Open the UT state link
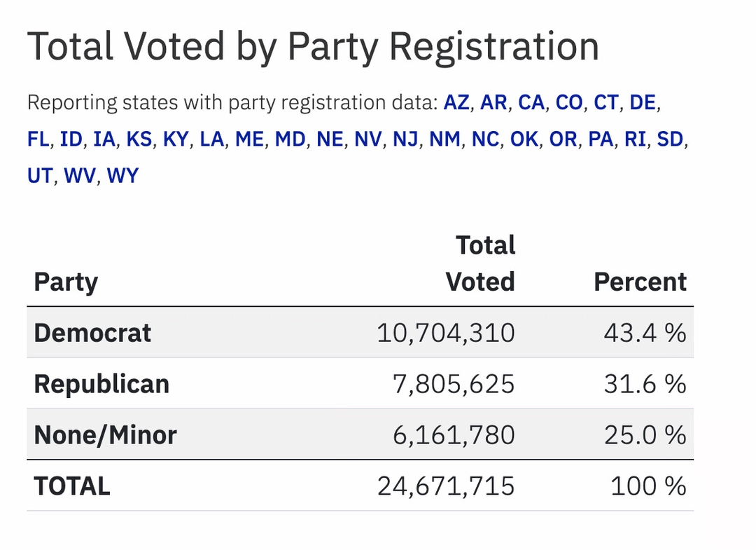 (x=39, y=176)
